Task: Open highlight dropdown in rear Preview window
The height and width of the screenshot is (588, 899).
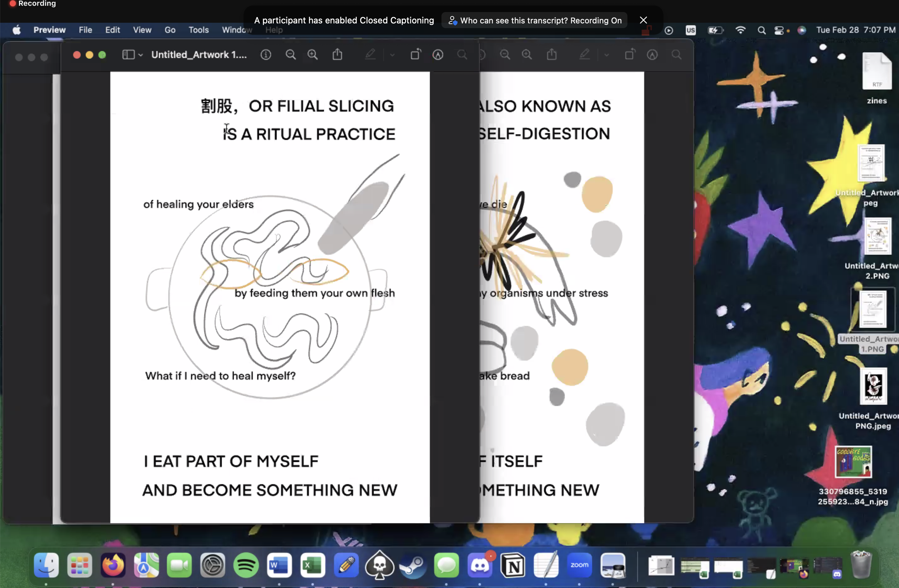Action: [x=607, y=55]
